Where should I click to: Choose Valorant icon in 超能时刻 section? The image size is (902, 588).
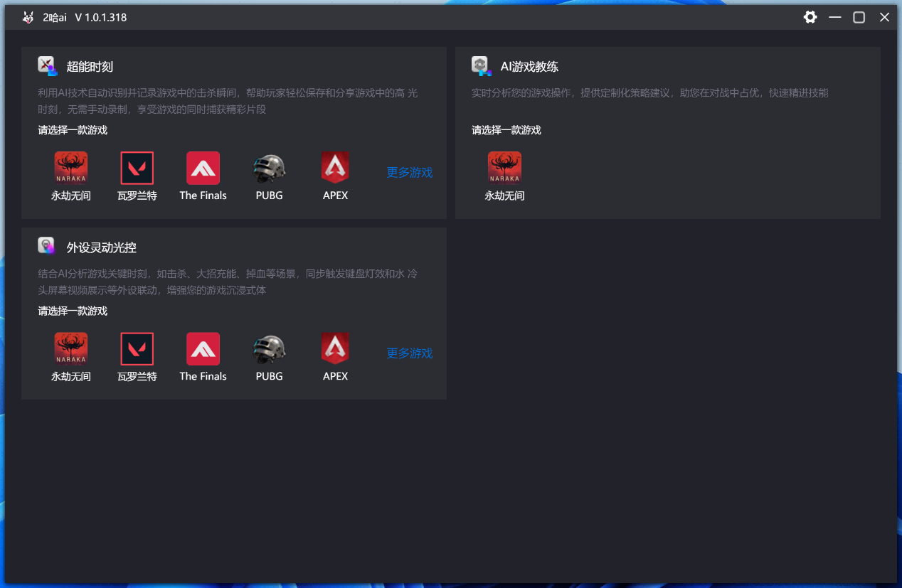(x=137, y=169)
